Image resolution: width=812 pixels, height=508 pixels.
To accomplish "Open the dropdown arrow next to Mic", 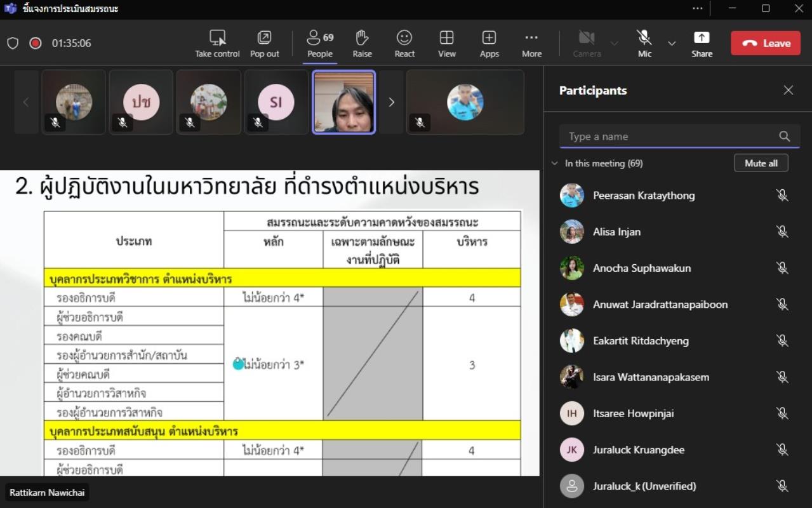I will [x=672, y=43].
